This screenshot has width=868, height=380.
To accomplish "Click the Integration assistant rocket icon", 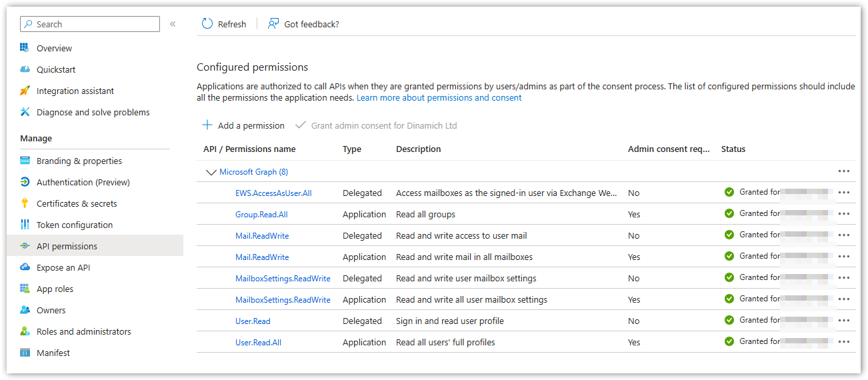I will [x=25, y=91].
